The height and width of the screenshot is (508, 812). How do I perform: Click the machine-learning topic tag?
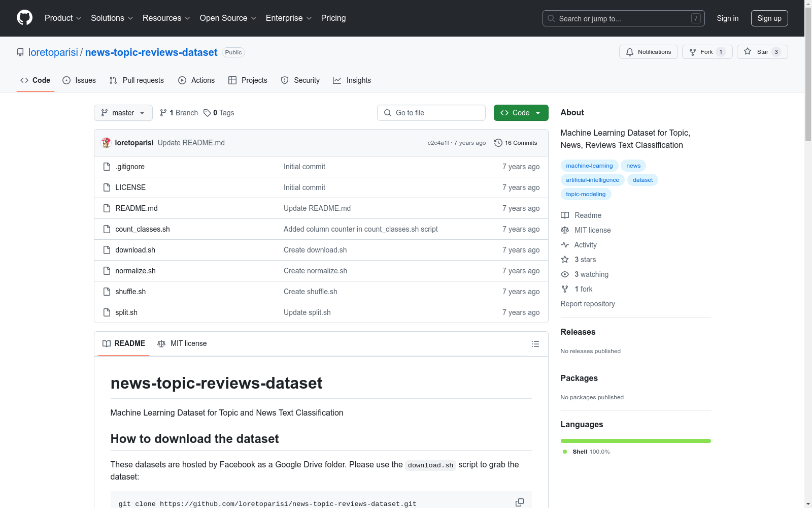589,166
